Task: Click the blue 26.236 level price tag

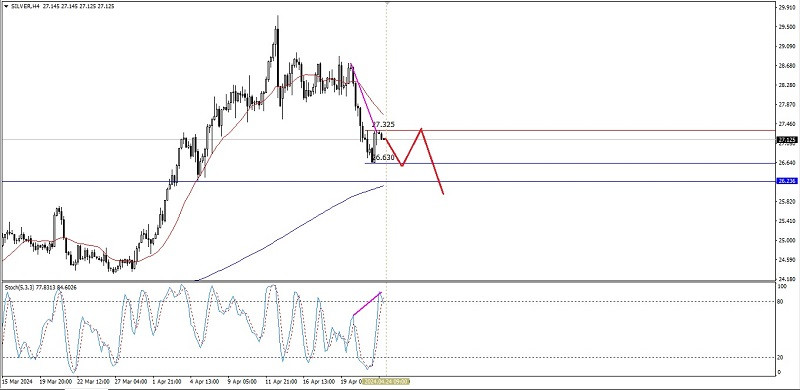Action: (786, 181)
